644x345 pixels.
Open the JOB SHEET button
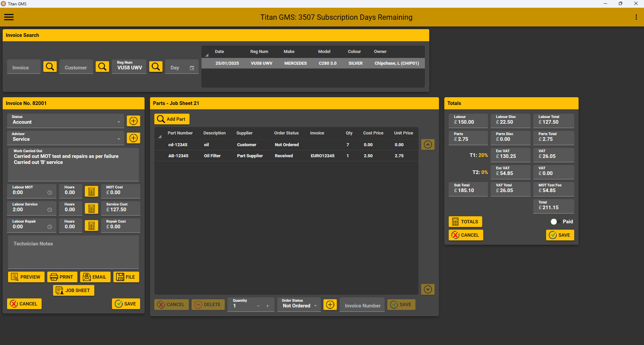tap(73, 290)
